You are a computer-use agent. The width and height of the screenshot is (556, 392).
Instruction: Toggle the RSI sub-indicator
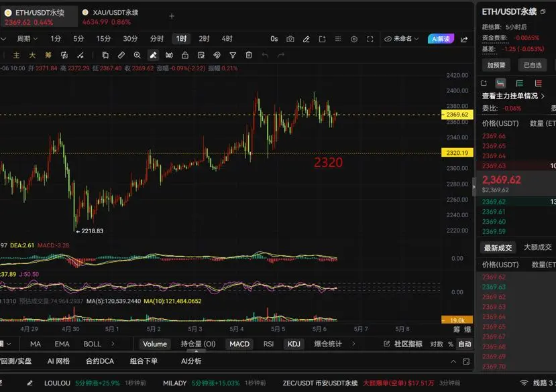coord(268,344)
